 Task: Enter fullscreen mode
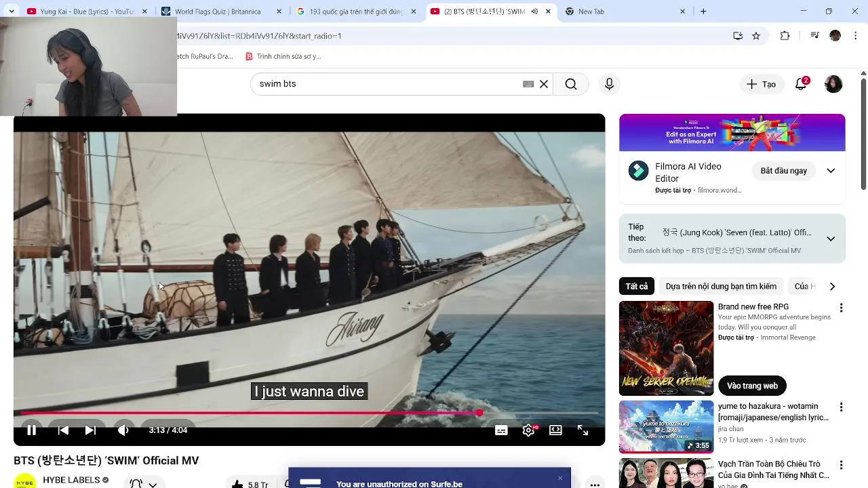click(x=583, y=430)
